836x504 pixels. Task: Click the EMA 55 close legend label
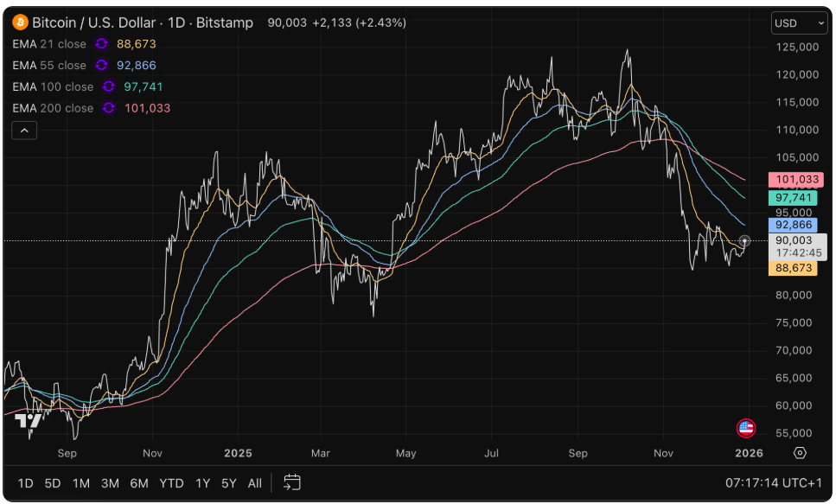[49, 65]
